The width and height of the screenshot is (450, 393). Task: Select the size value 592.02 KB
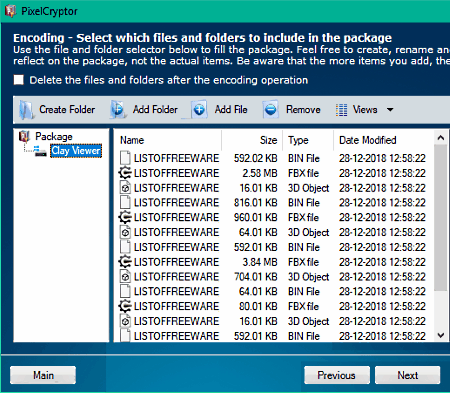tap(256, 158)
